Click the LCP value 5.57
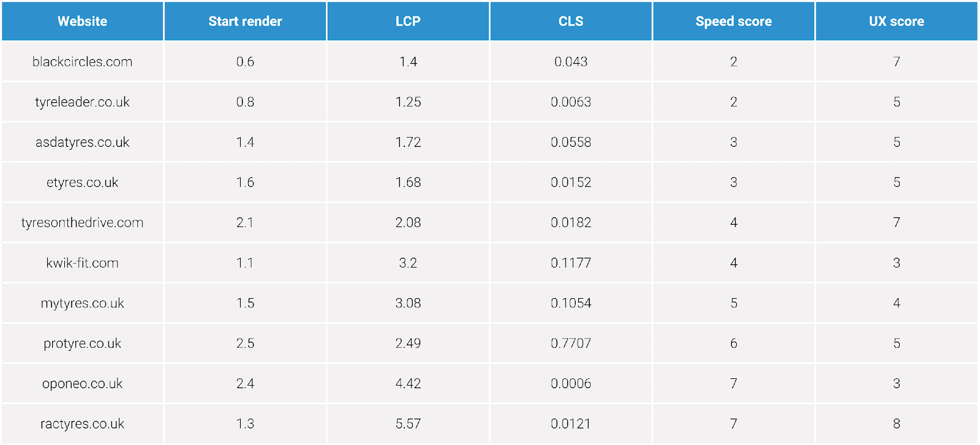Image resolution: width=980 pixels, height=445 pixels. point(408,424)
